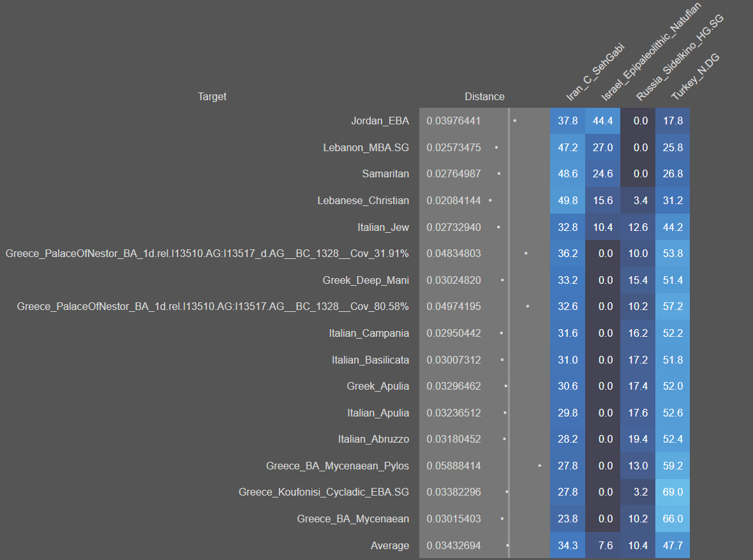Click the Lebanese_Christian distance plot dot
This screenshot has width=753, height=560.
pyautogui.click(x=490, y=200)
